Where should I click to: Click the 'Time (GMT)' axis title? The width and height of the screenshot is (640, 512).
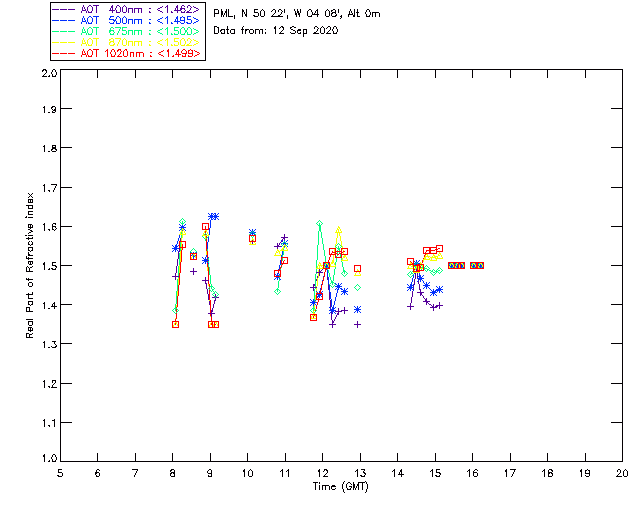[x=340, y=487]
